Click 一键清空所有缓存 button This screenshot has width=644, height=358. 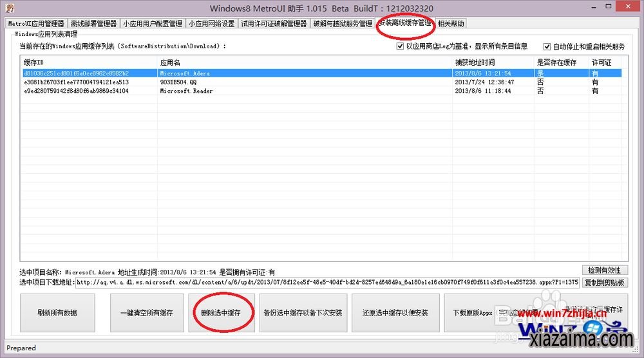tap(147, 313)
